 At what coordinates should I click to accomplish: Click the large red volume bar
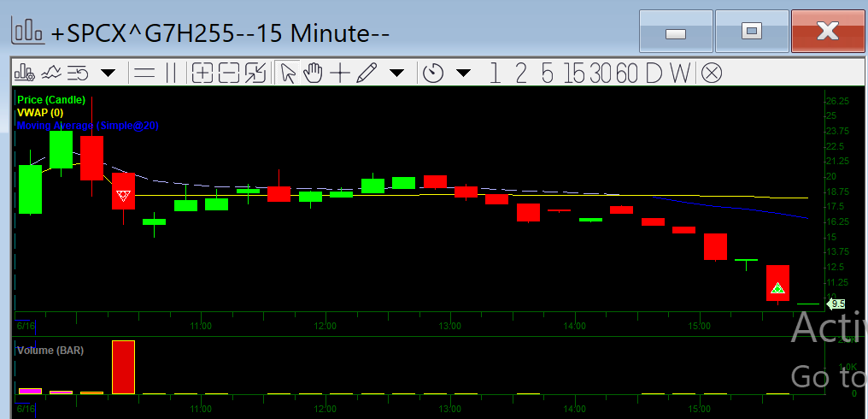click(123, 367)
